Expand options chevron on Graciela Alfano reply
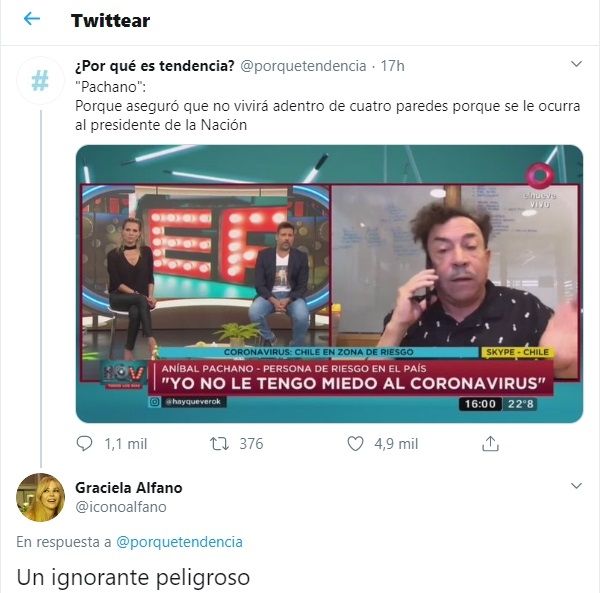The image size is (611, 593). point(576,485)
